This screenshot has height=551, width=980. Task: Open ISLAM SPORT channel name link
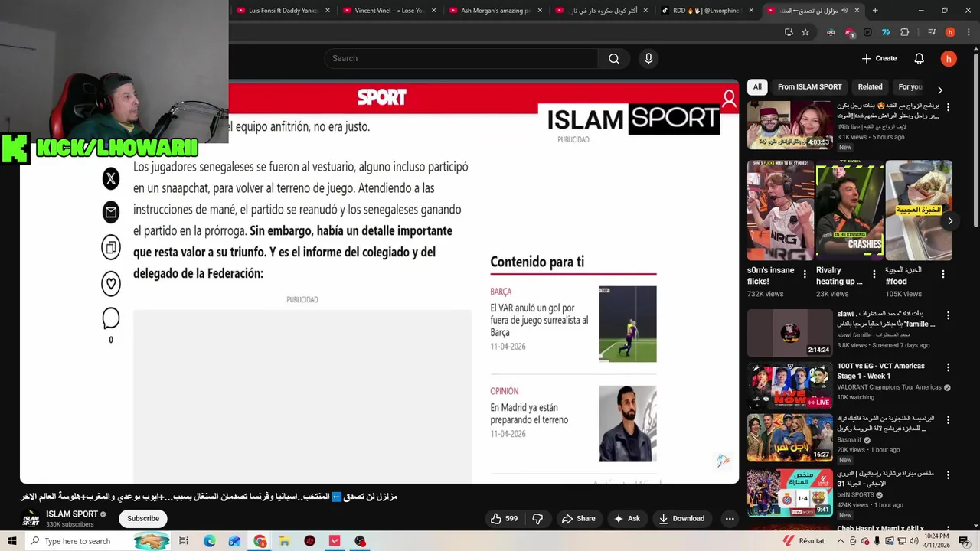coord(72,514)
